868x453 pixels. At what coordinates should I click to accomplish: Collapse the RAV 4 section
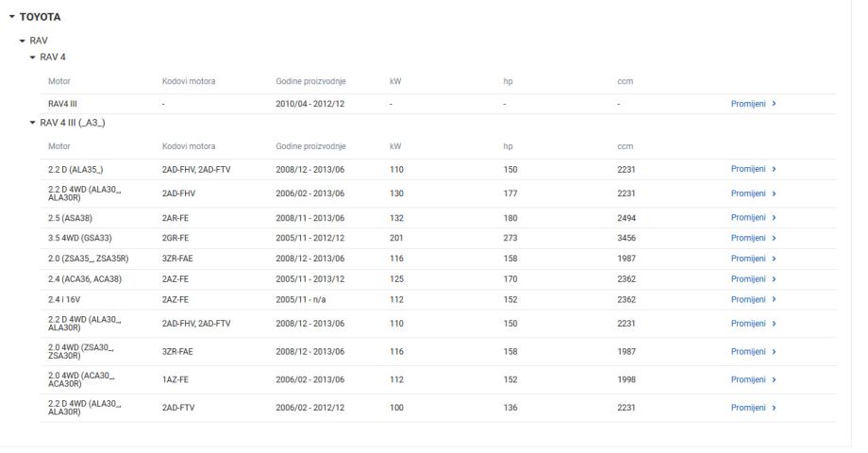click(33, 57)
